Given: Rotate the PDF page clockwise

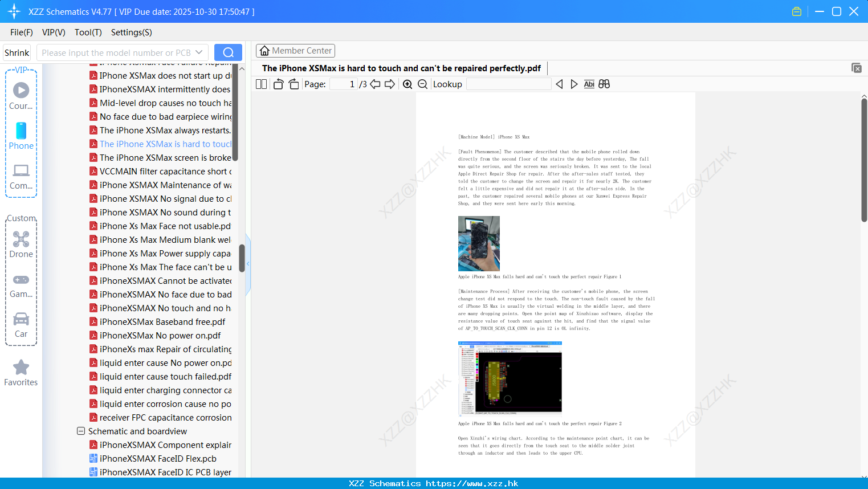Looking at the screenshot, I should pos(294,84).
